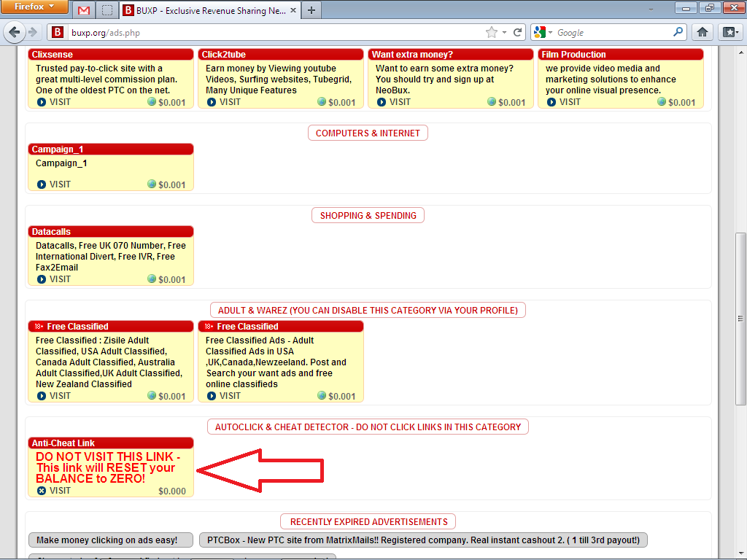Viewport: 747px width, 560px height.
Task: Click the Autoclick & Cheat Detector category label
Action: pyautogui.click(x=368, y=427)
